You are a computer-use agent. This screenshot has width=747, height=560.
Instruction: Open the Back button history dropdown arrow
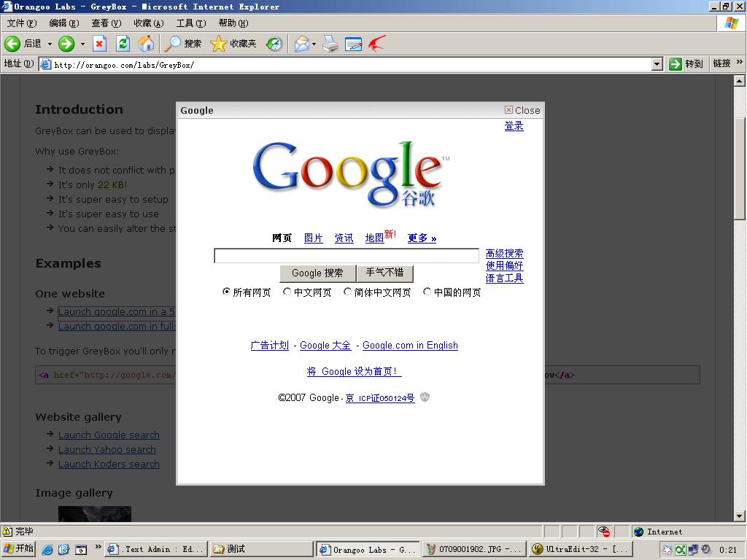(x=50, y=44)
